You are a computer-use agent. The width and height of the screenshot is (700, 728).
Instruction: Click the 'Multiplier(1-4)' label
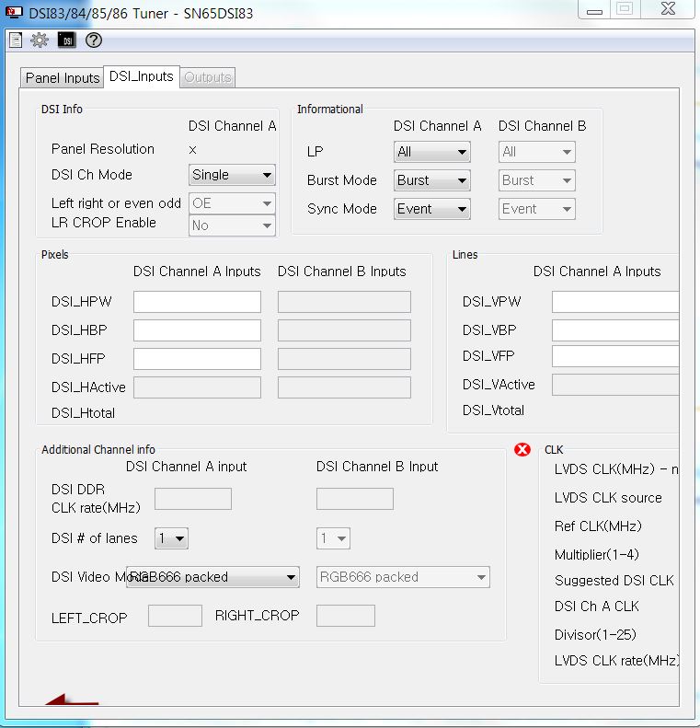coord(597,554)
